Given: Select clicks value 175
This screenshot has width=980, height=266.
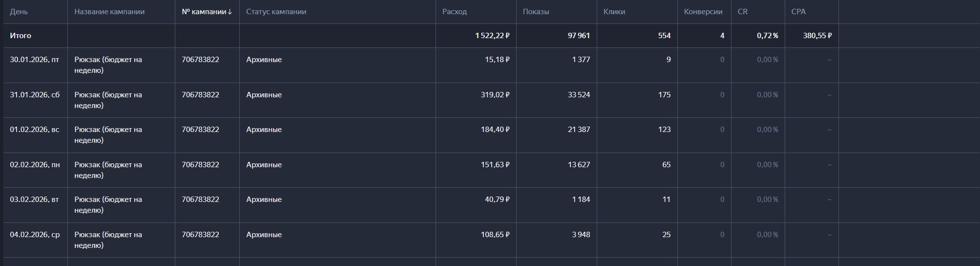Looking at the screenshot, I should pyautogui.click(x=665, y=95).
